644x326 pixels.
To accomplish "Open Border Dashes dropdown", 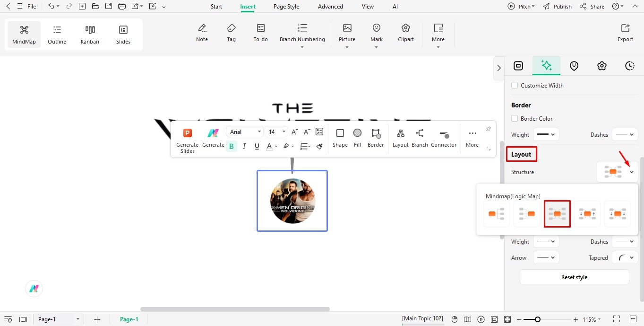I will pyautogui.click(x=625, y=134).
